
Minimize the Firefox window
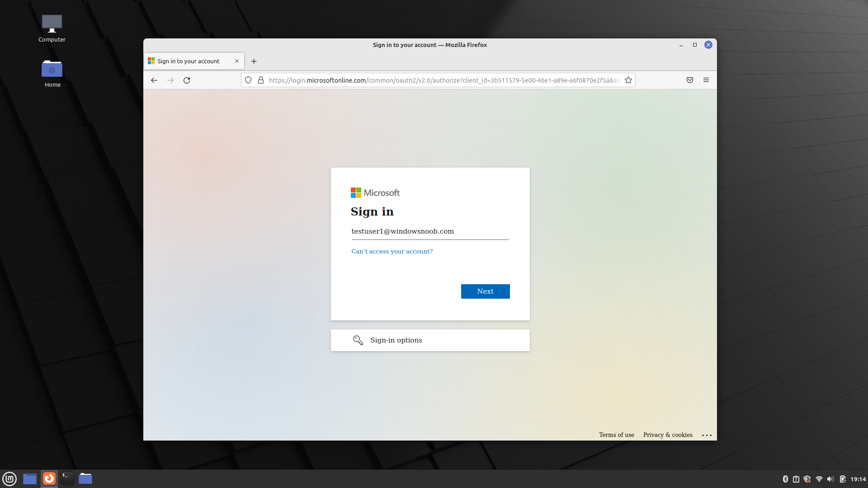tap(681, 45)
